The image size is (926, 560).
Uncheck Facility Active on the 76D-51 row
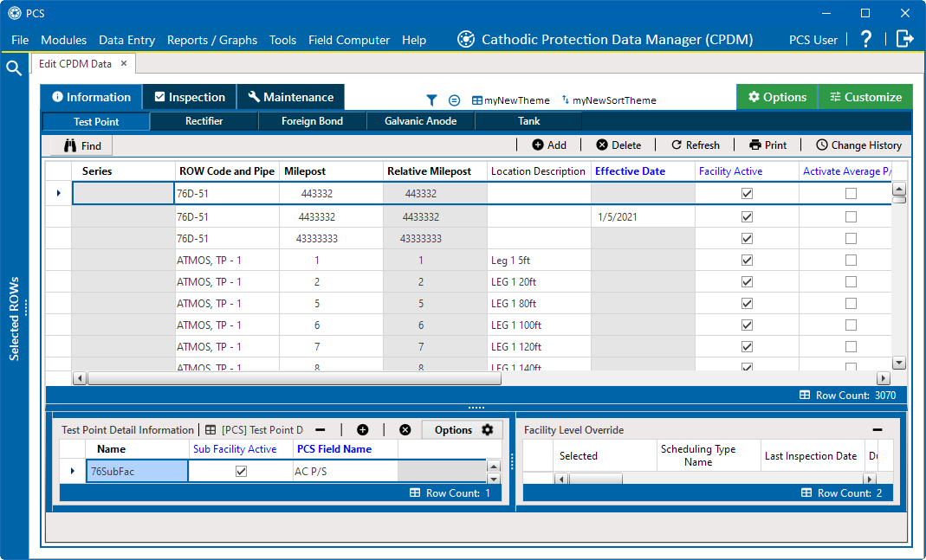pyautogui.click(x=747, y=193)
